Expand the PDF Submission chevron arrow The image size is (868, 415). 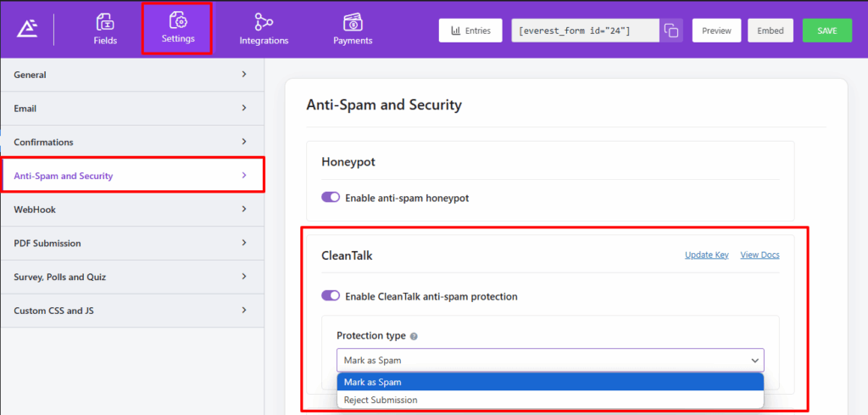point(244,243)
